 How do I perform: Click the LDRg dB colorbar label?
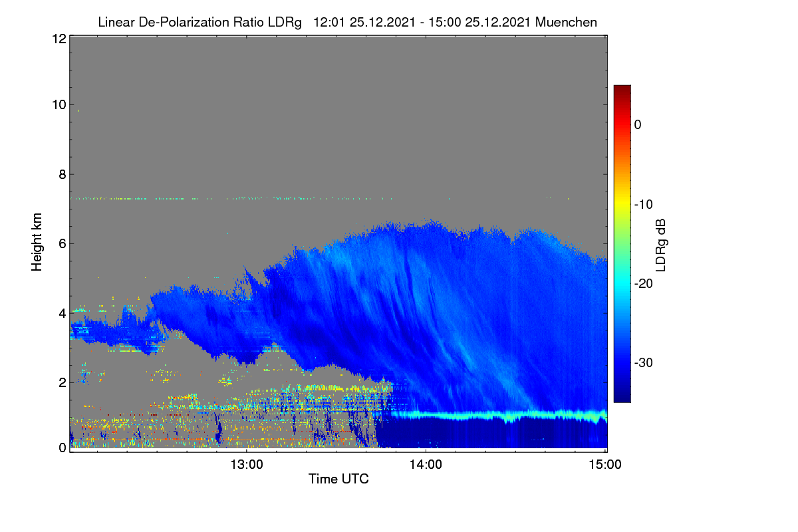661,243
